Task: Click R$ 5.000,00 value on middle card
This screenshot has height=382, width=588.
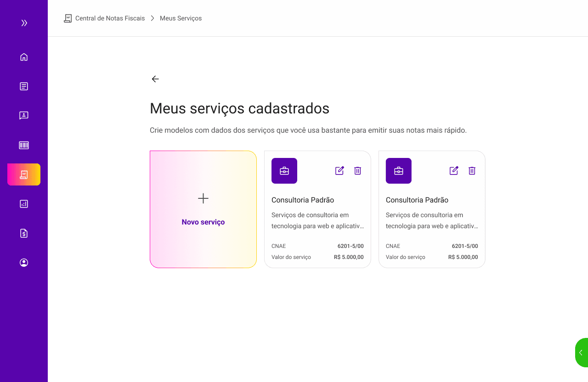Action: coord(349,257)
